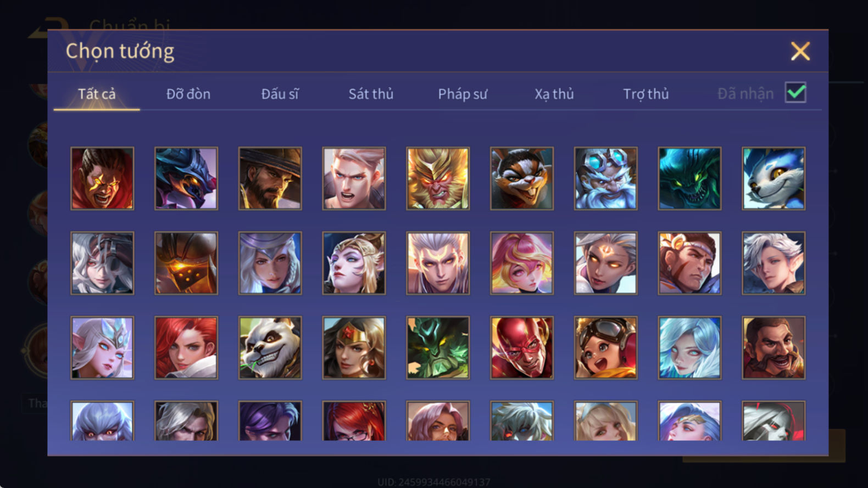Toggle the Đã nhận checkbox
Screen dimensions: 868x488
coord(795,92)
